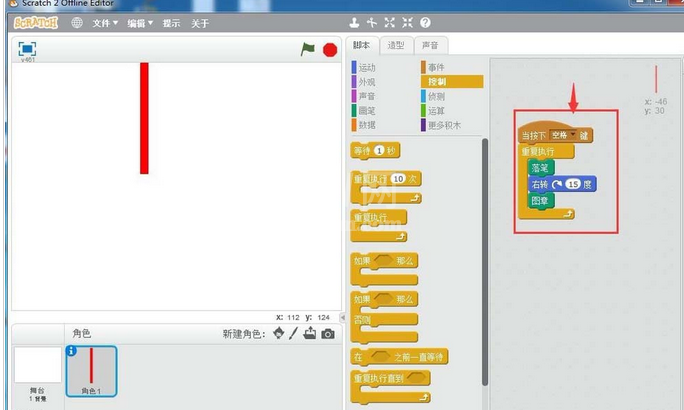684x410 pixels.
Task: Click the 10 value in repeat block
Action: click(398, 179)
